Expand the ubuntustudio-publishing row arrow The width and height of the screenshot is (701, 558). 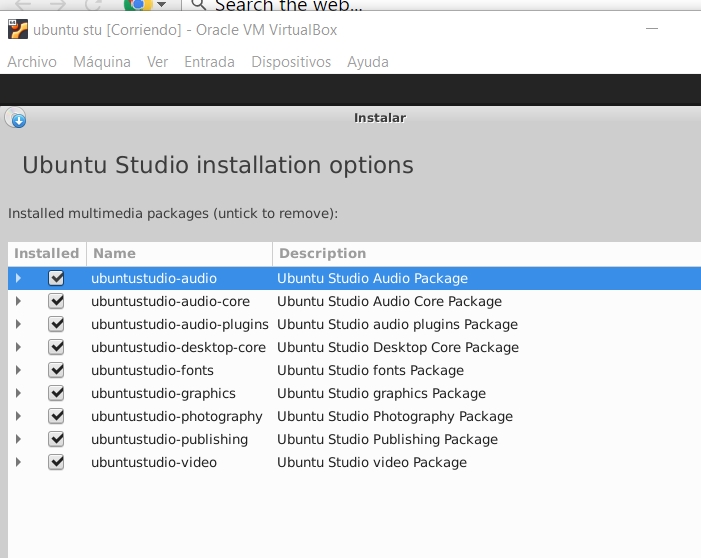[18, 439]
